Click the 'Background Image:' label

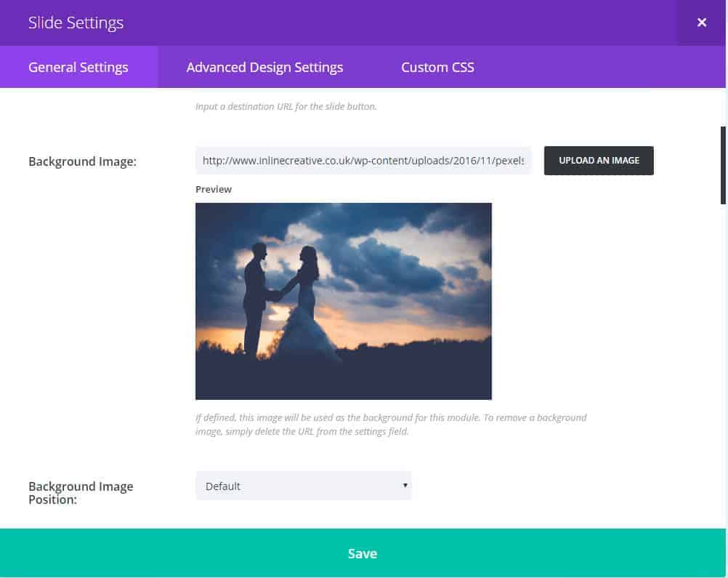(x=83, y=161)
